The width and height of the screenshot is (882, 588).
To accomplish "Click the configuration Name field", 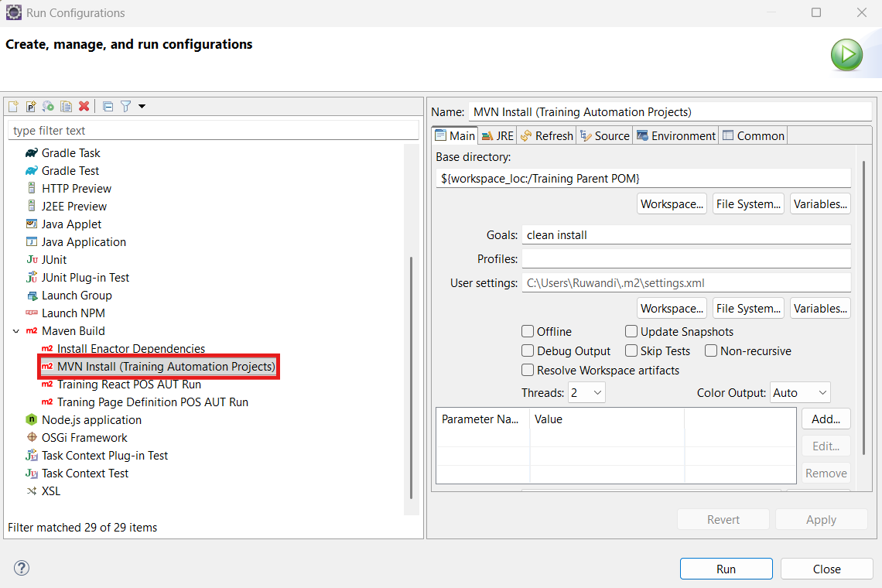I will (x=670, y=112).
